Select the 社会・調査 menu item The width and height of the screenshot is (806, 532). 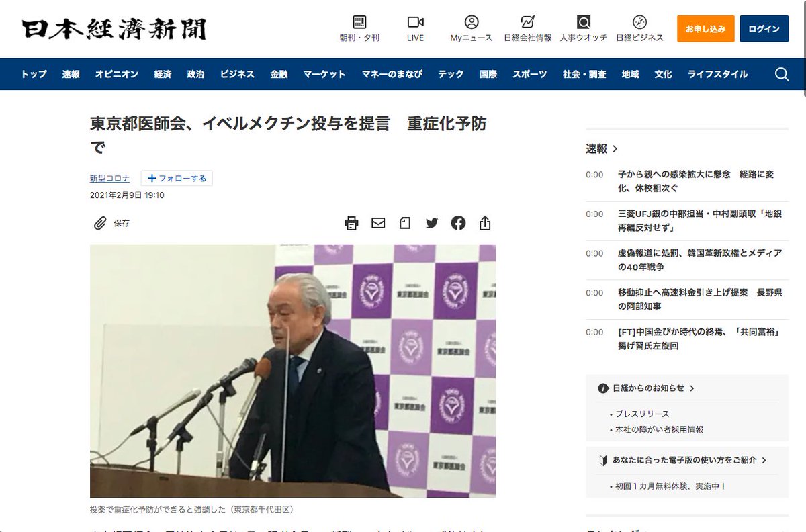pos(584,74)
